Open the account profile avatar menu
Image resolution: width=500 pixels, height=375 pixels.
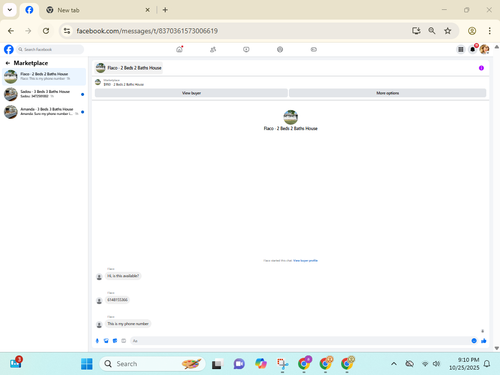click(484, 49)
